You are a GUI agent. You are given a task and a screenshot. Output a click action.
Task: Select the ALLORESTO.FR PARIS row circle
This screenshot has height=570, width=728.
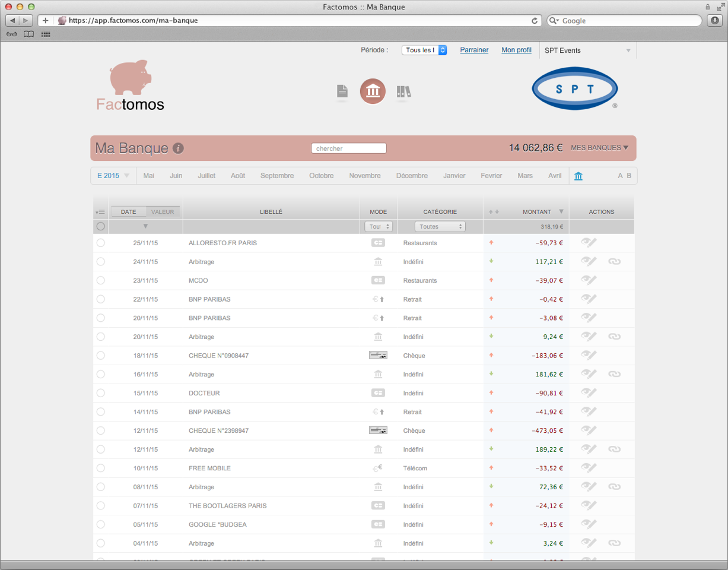[x=100, y=242]
